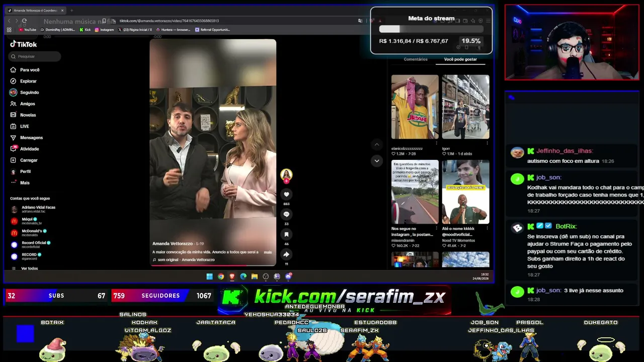The height and width of the screenshot is (362, 644).
Task: Open the Página Inicial / X bookmark
Action: coord(135,30)
